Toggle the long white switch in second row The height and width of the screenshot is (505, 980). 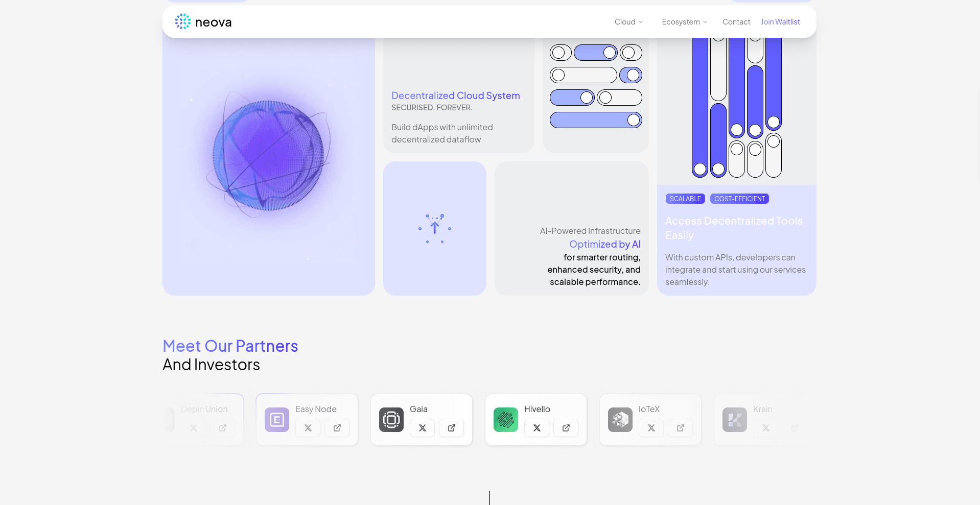(x=583, y=75)
